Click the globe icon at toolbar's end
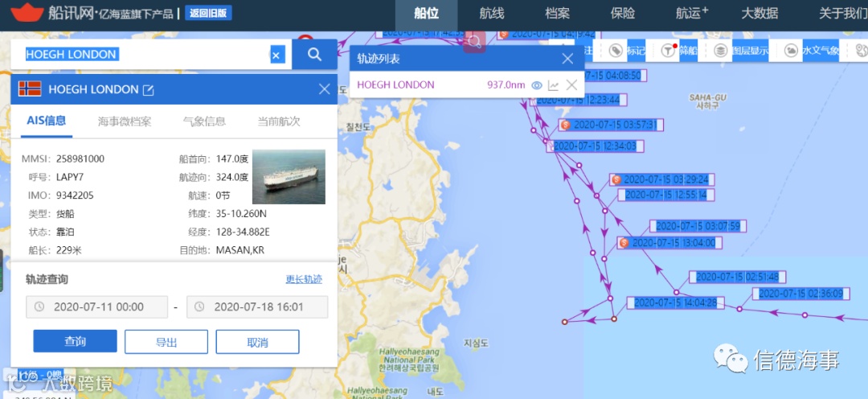This screenshot has height=399, width=868. (862, 51)
